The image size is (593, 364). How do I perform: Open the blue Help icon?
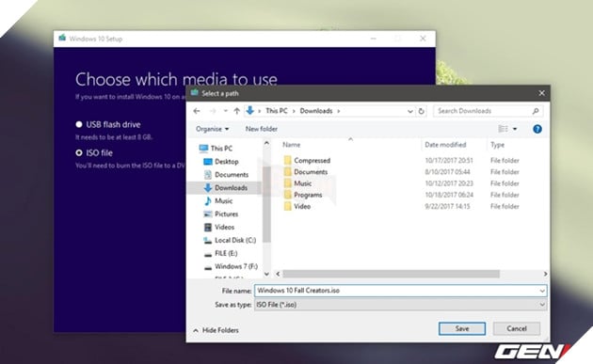click(x=537, y=129)
